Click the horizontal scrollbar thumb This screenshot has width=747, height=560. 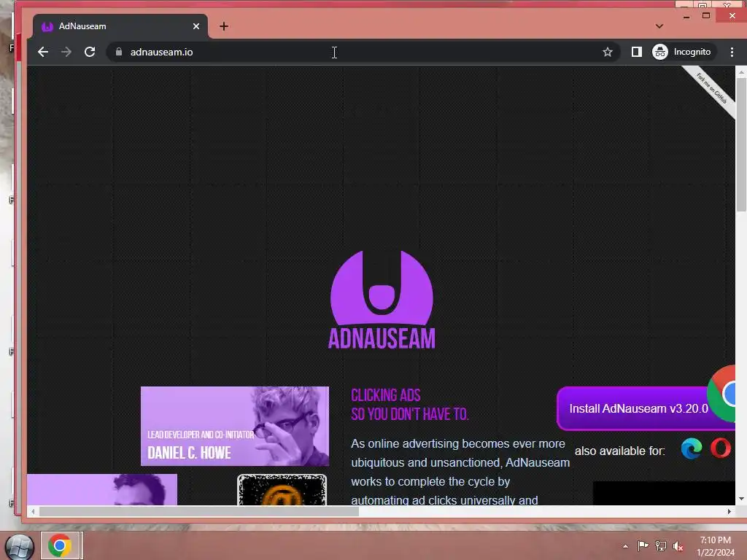tap(198, 511)
